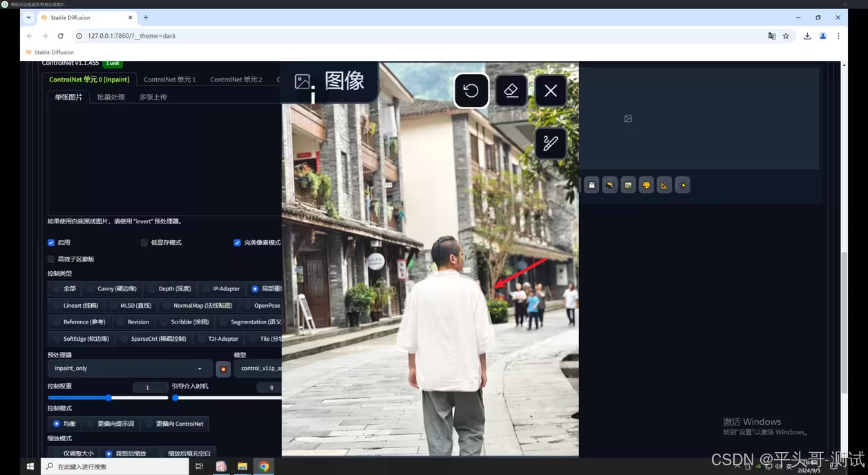Choose the 更偏向 ControlNet control mode
The width and height of the screenshot is (868, 475).
pos(174,424)
